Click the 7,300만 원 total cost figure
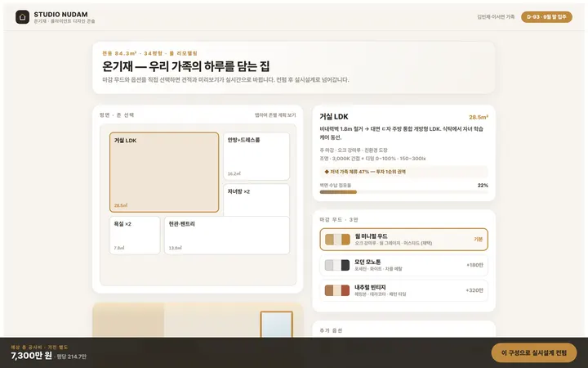The width and height of the screenshot is (588, 368). pos(32,355)
